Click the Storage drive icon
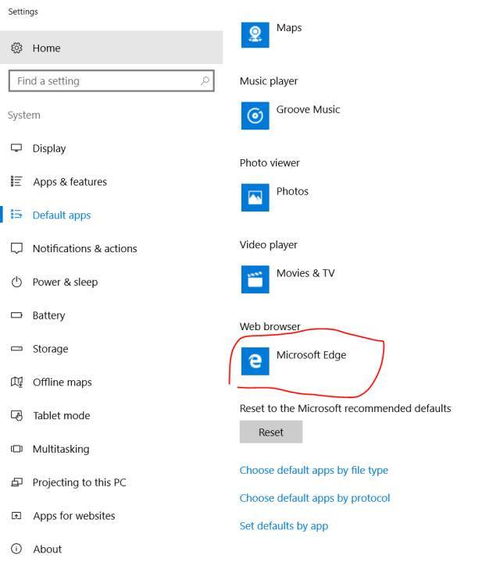Screen dimensions: 500x569 pyautogui.click(x=16, y=348)
